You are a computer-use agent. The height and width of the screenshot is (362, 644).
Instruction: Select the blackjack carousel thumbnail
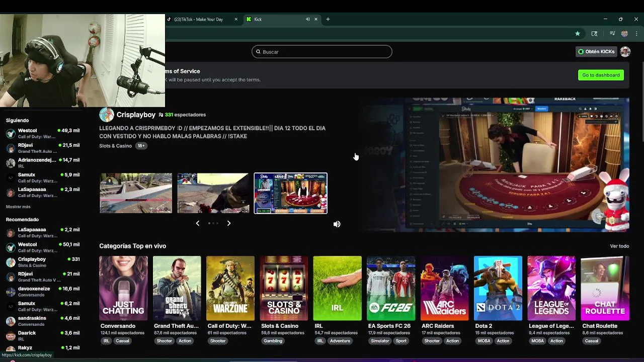(x=290, y=193)
